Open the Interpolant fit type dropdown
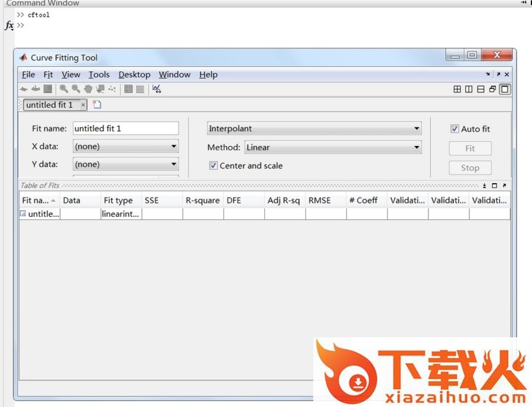The height and width of the screenshot is (407, 532). [x=416, y=129]
